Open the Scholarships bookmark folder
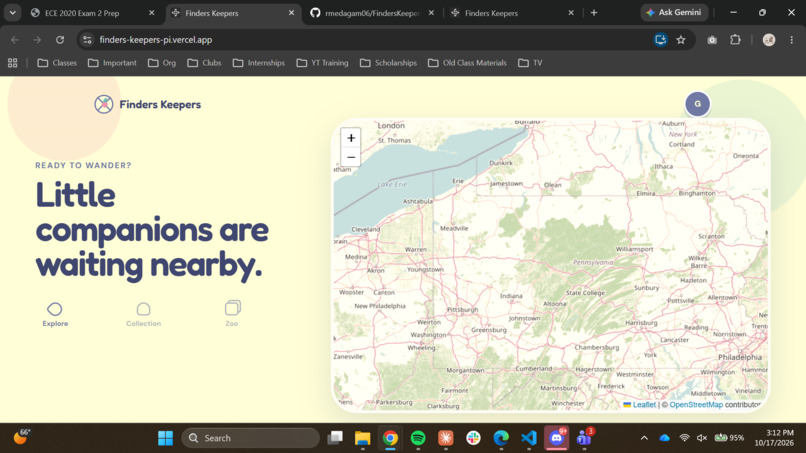The image size is (806, 453). coord(389,63)
